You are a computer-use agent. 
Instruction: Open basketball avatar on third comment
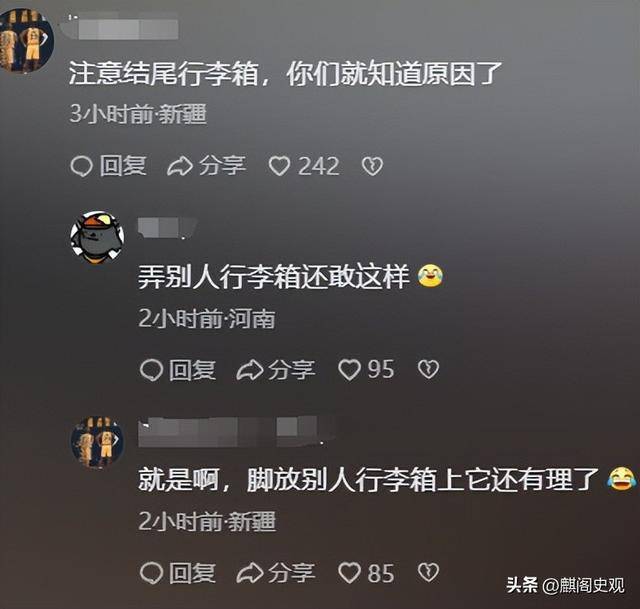click(x=97, y=442)
